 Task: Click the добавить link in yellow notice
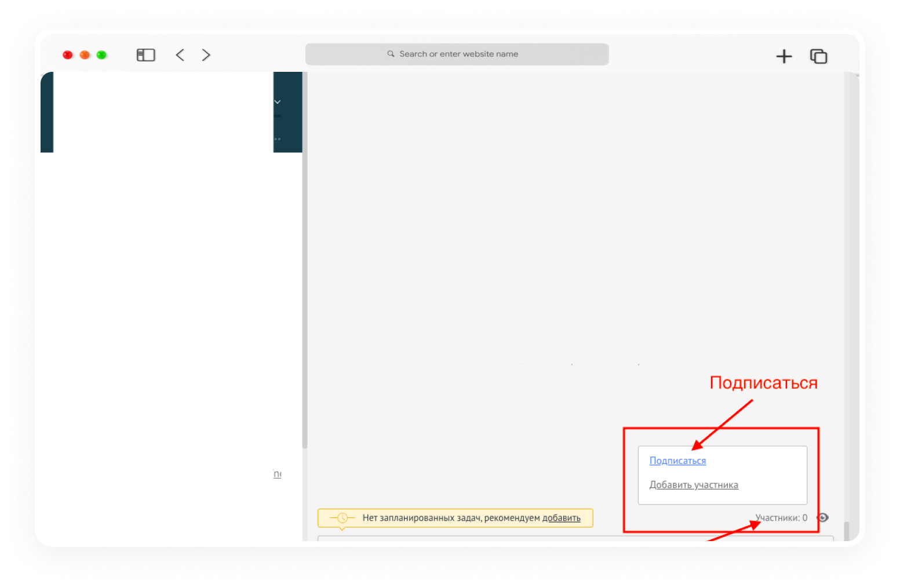tap(561, 518)
